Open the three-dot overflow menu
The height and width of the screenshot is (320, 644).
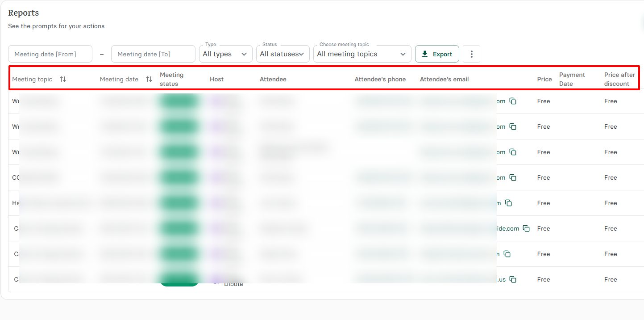click(471, 54)
